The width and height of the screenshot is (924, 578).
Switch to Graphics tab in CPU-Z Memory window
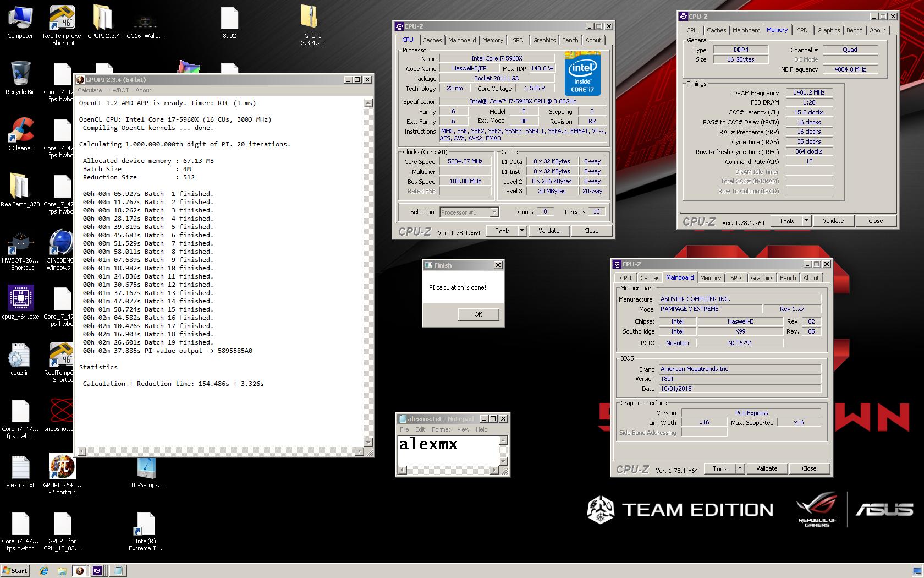click(x=828, y=30)
